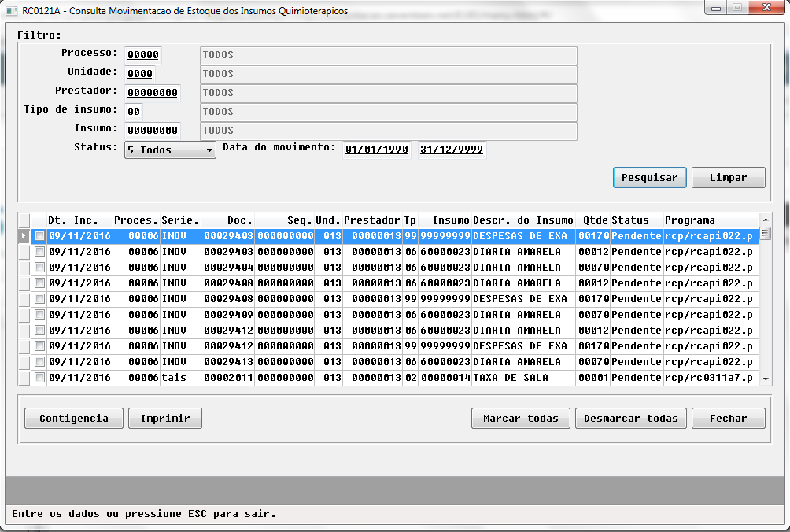Click the Serie. column header
Screen dimensions: 790x532
pyautogui.click(x=180, y=220)
